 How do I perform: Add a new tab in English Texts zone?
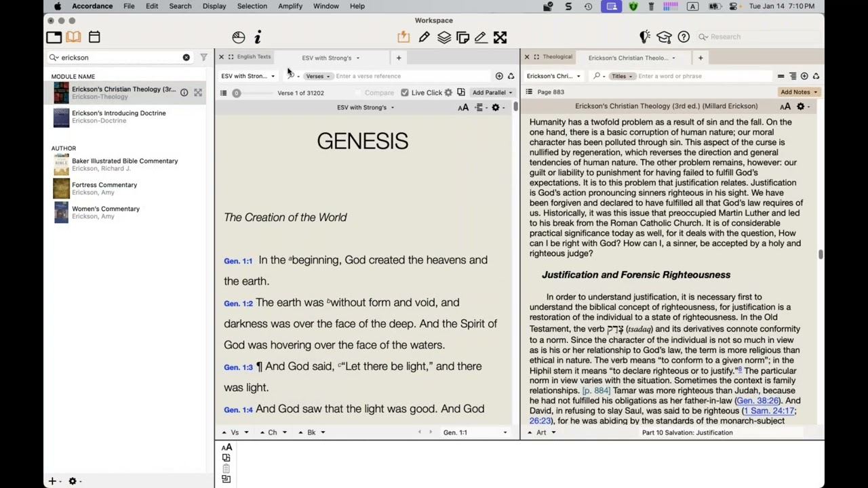(399, 58)
